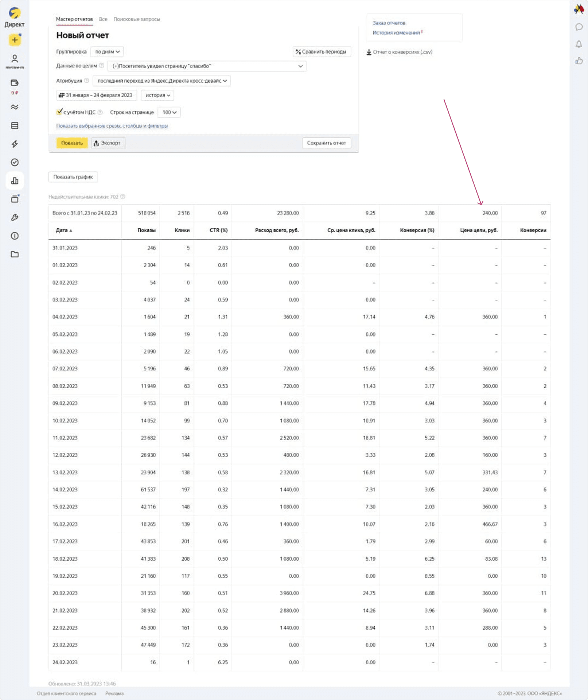Image resolution: width=588 pixels, height=700 pixels.
Task: Click the wrench tools icon in sidebar
Action: pos(15,218)
